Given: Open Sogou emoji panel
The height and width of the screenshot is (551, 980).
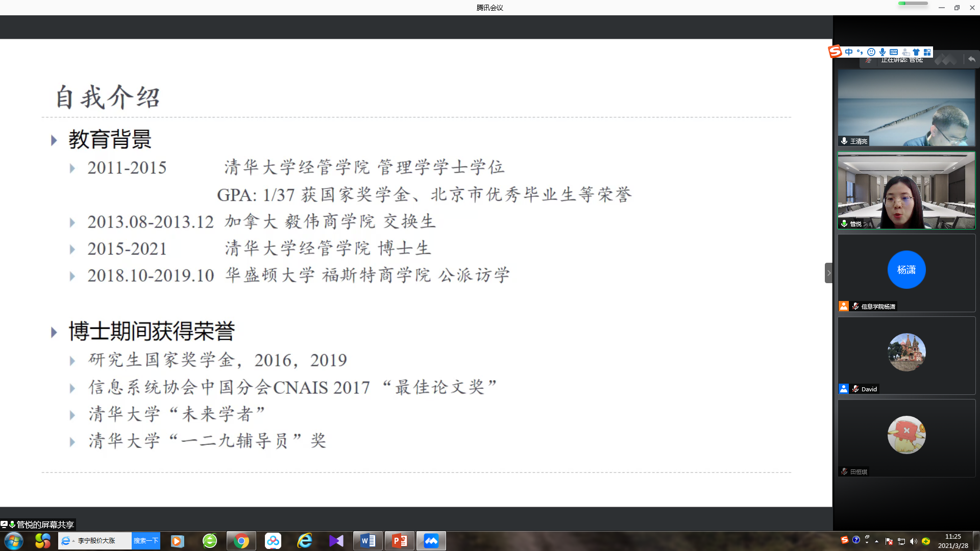Looking at the screenshot, I should pos(871,52).
